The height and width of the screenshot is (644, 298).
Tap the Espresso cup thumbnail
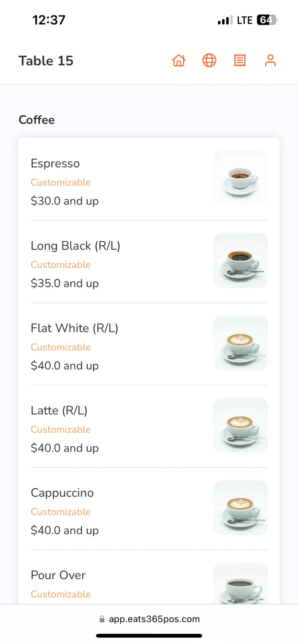240,178
